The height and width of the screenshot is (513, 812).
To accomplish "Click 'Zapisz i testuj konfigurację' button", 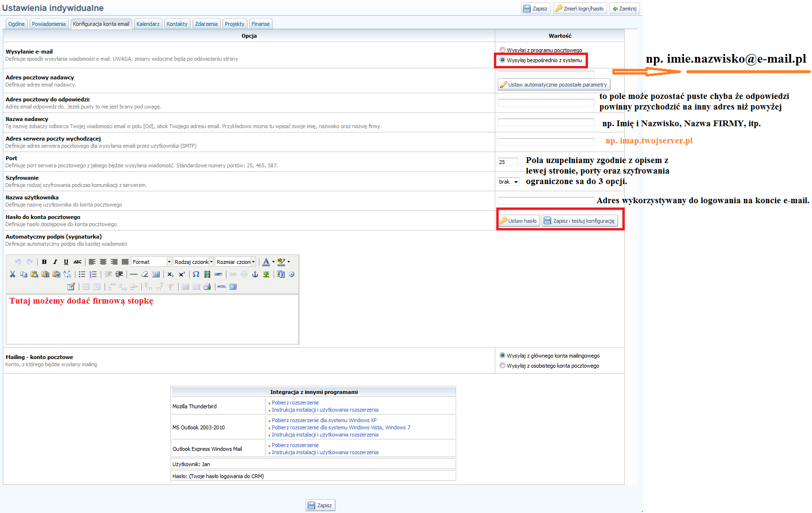I will 579,221.
